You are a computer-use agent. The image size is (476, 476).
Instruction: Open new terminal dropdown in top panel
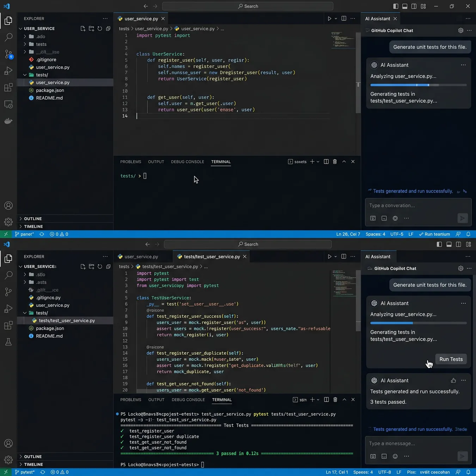click(318, 161)
